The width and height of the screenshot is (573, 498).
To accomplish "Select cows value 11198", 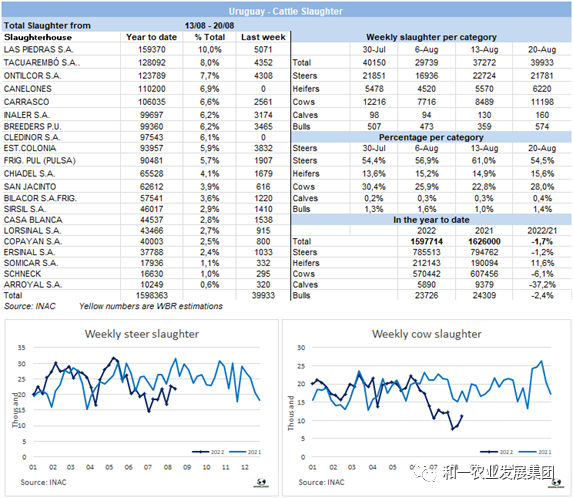I will 542,102.
